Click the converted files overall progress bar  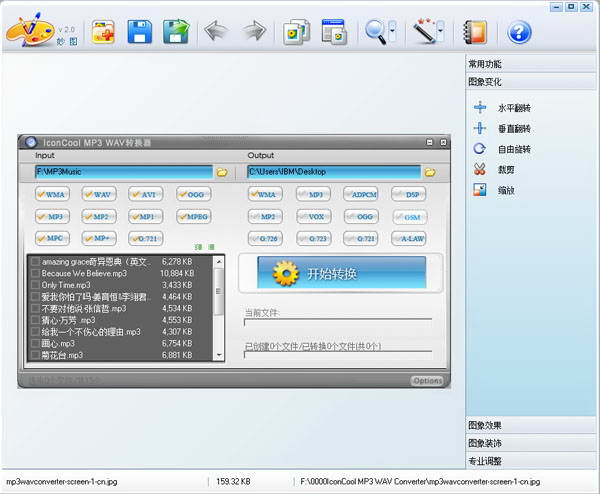tap(338, 354)
